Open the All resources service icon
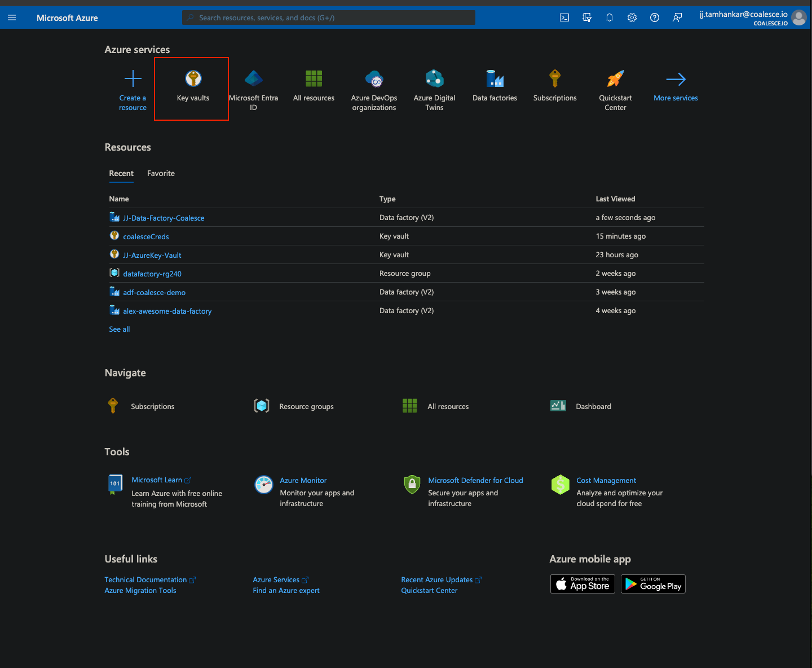 (x=314, y=78)
